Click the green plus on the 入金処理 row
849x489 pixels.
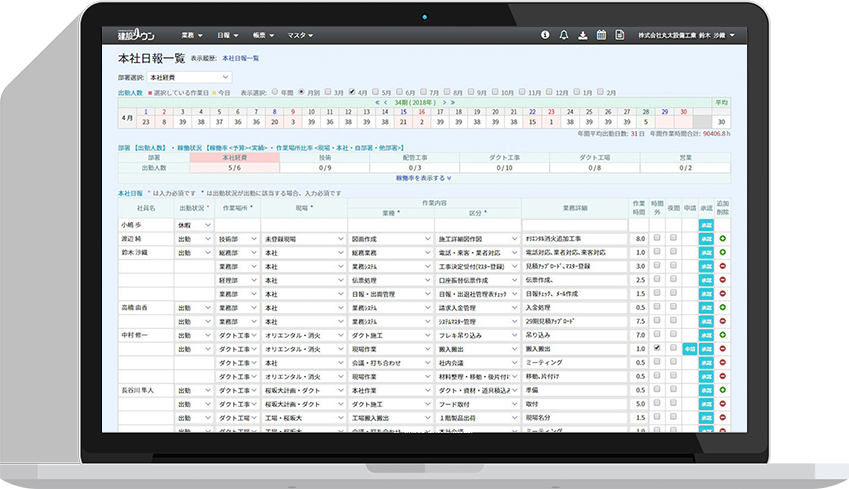(722, 307)
